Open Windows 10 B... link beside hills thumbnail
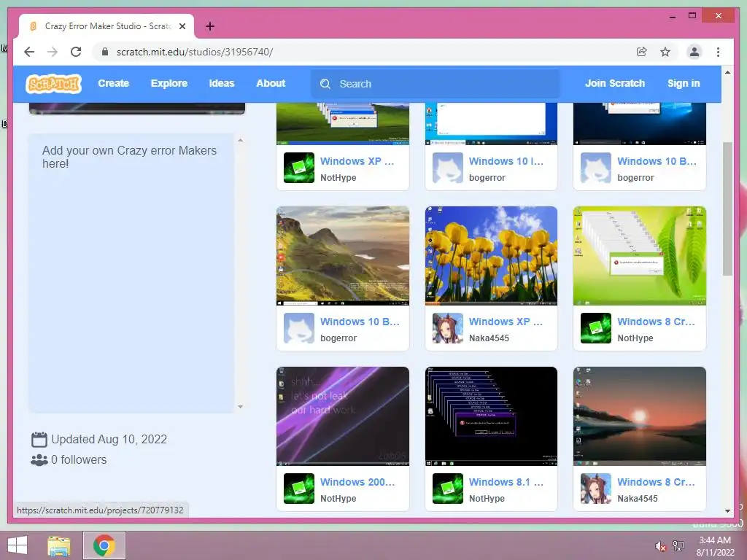This screenshot has width=747, height=560. 360,322
